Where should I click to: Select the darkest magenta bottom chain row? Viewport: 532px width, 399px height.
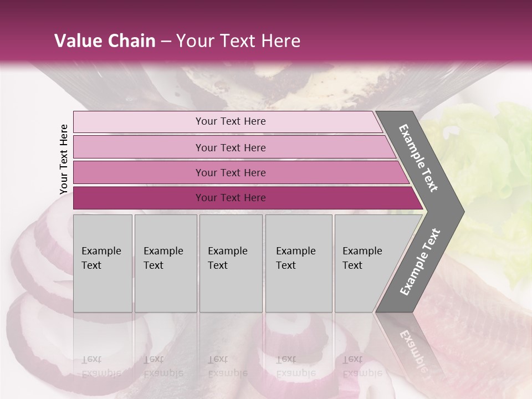[x=231, y=198]
